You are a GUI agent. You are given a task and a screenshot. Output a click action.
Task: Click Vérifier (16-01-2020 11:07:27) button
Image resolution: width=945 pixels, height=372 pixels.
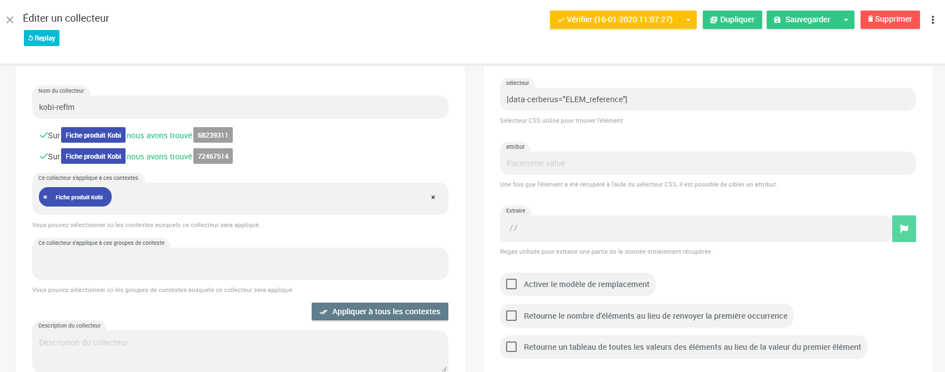615,20
